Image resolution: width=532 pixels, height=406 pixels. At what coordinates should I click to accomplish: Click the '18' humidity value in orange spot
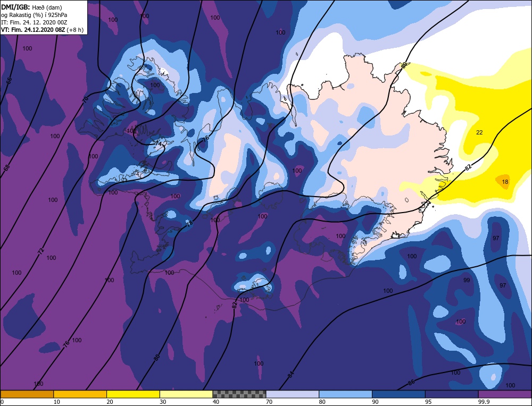pyautogui.click(x=505, y=182)
